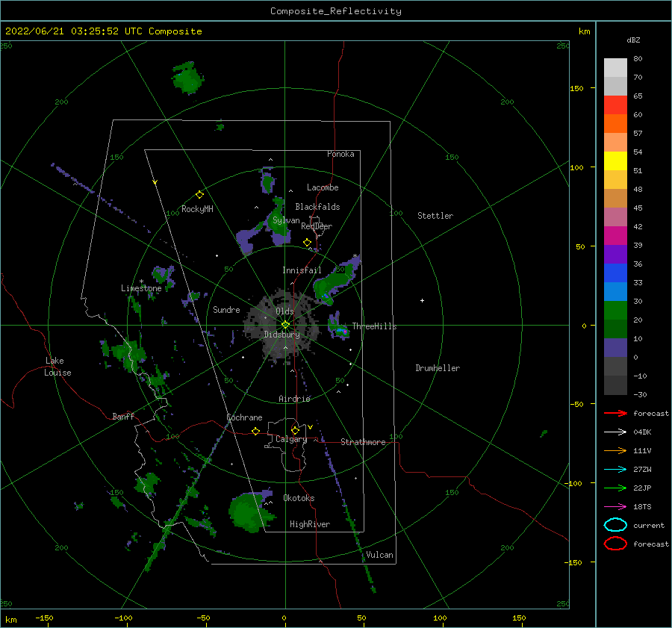Click the Lake Louise label
Screen dimensions: 672x628
[x=57, y=367]
